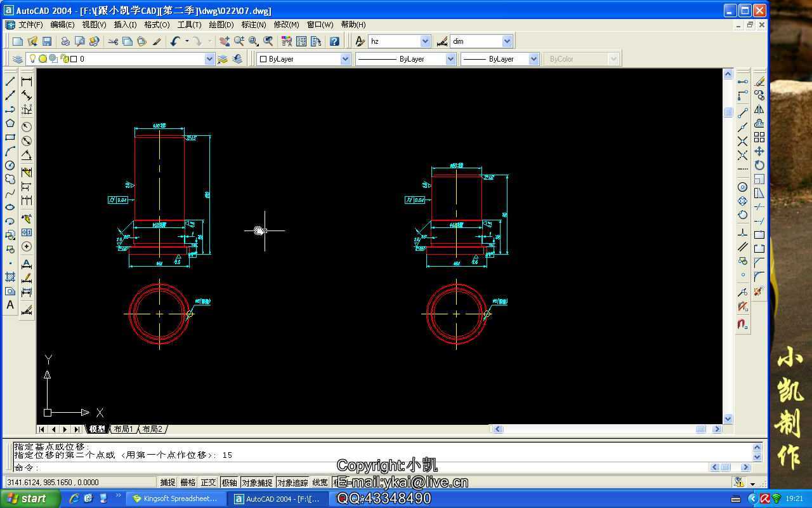
Task: Select the Circle draw tool
Action: click(x=10, y=165)
